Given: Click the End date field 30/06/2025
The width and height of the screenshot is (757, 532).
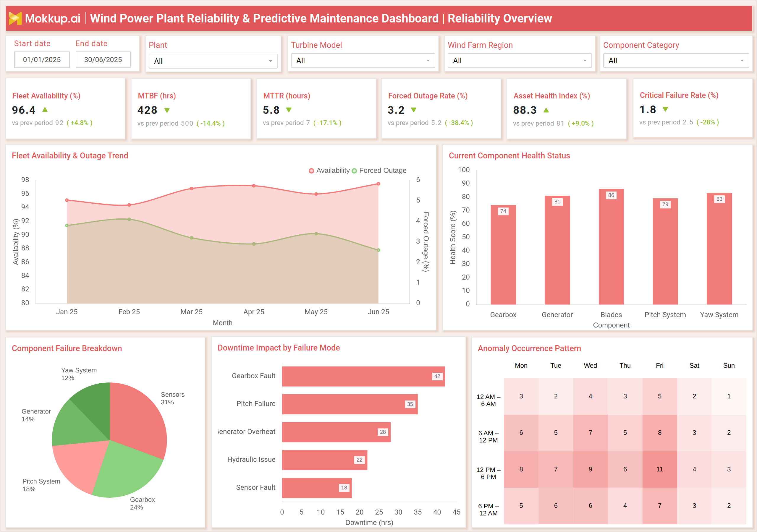Looking at the screenshot, I should 103,60.
